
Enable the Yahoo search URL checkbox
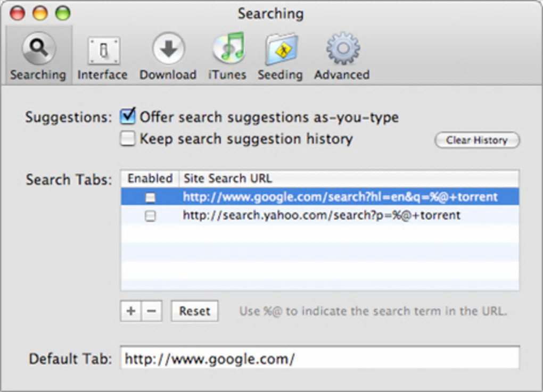[151, 216]
